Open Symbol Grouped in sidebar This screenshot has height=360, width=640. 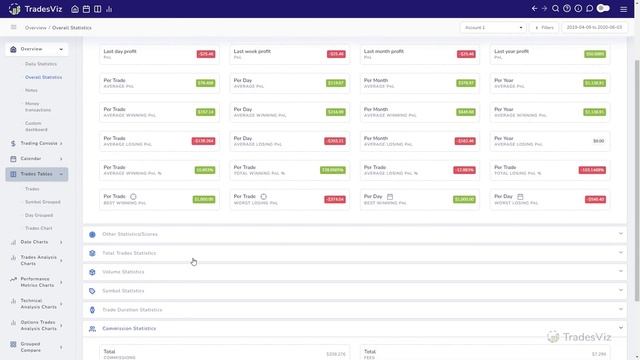[x=42, y=202]
